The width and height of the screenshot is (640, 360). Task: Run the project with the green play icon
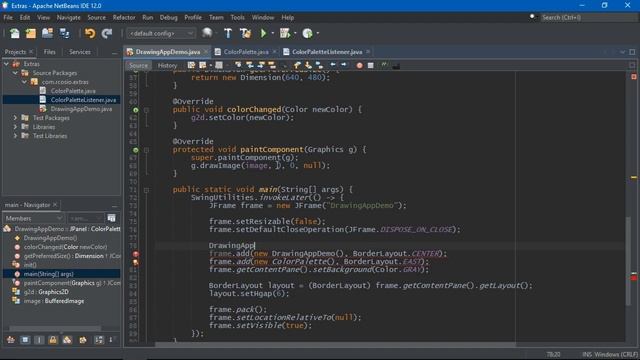[263, 33]
